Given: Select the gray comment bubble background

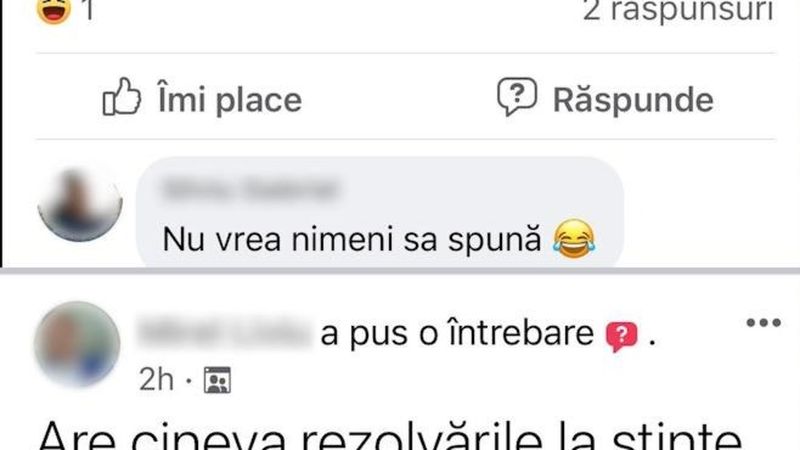Looking at the screenshot, I should [380, 212].
